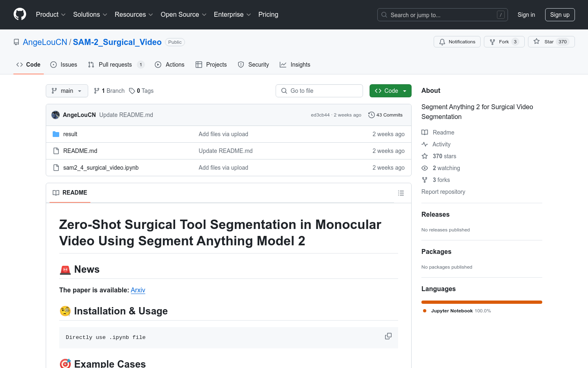Copy the Directly use .ipynb file snippet

pyautogui.click(x=388, y=336)
